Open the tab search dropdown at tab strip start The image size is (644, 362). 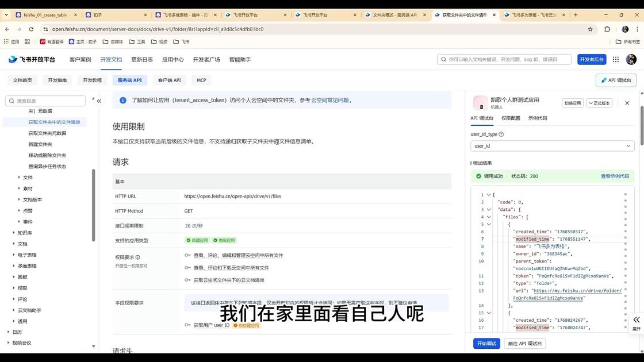(6, 15)
